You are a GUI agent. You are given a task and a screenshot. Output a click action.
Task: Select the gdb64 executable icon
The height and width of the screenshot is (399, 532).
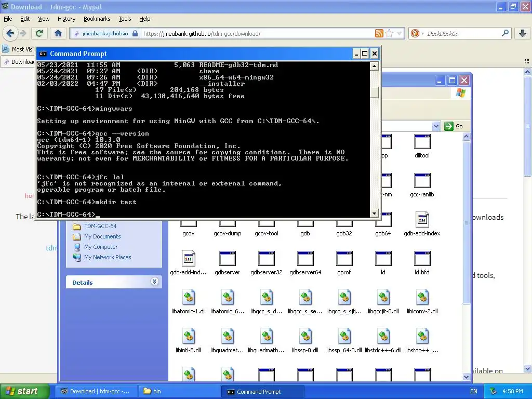click(386, 220)
